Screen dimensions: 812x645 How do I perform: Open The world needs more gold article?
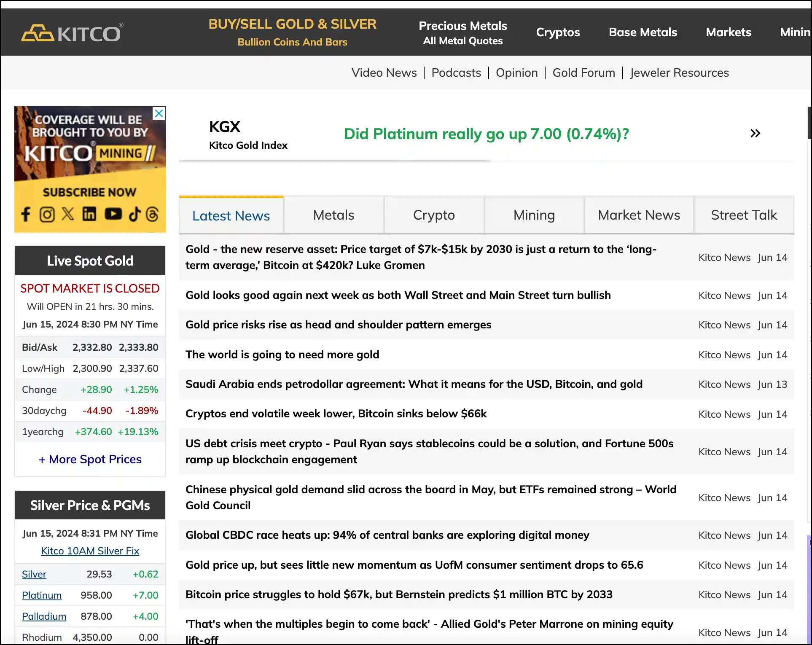click(282, 355)
